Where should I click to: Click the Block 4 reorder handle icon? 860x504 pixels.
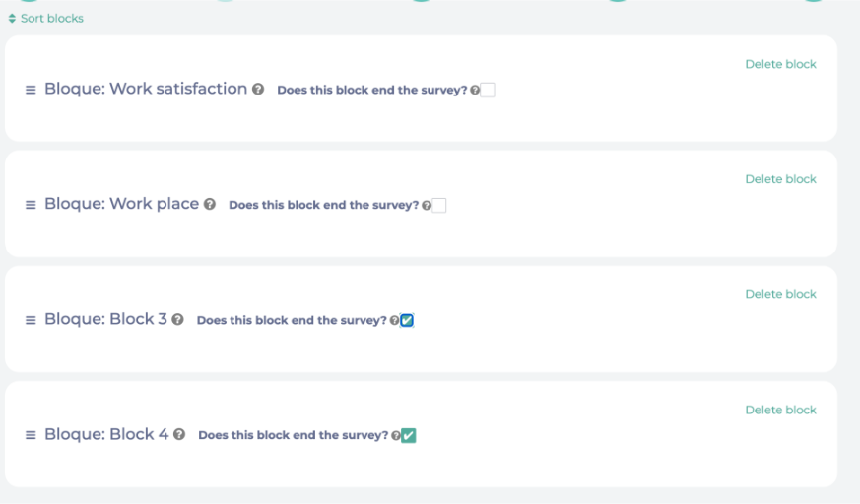(31, 435)
